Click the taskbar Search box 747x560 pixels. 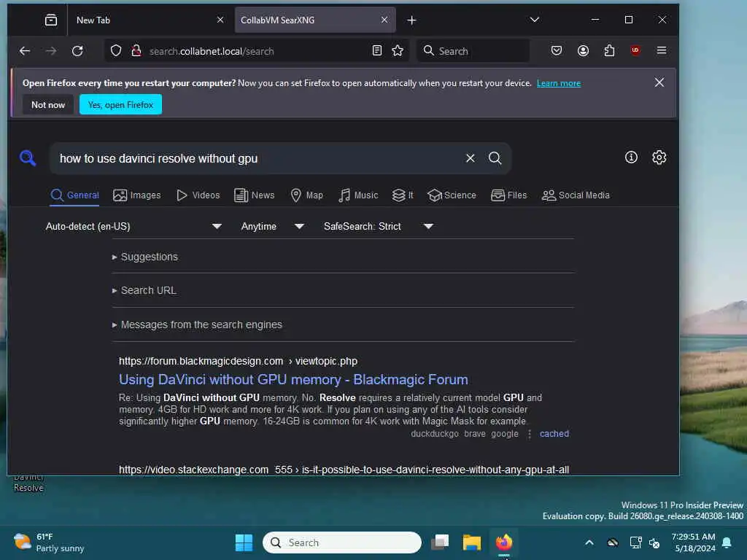(342, 542)
